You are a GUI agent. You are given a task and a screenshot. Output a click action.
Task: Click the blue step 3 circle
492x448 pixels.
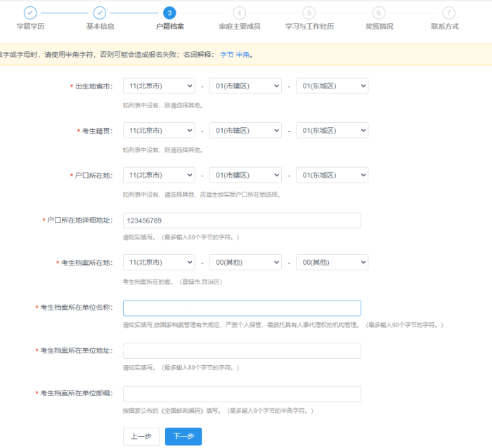169,13
